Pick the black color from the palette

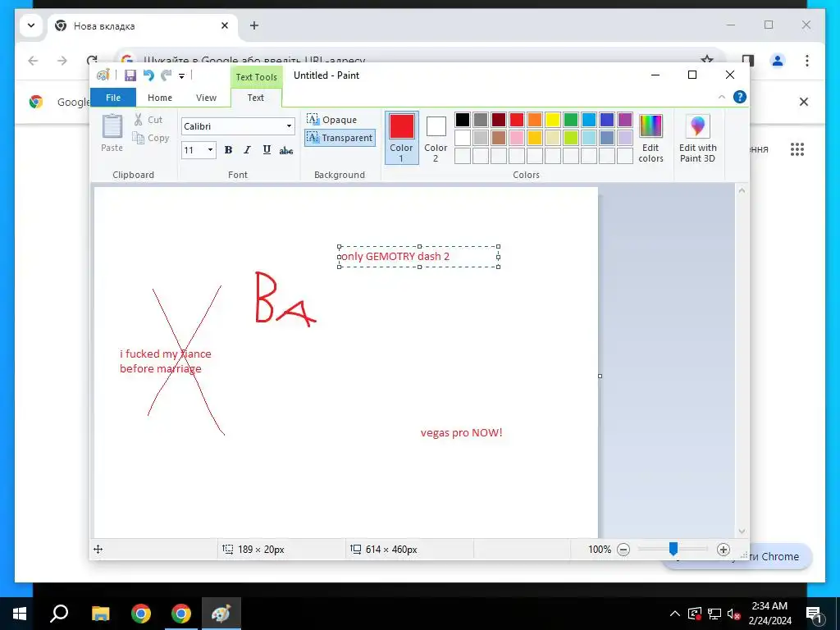[x=463, y=120]
